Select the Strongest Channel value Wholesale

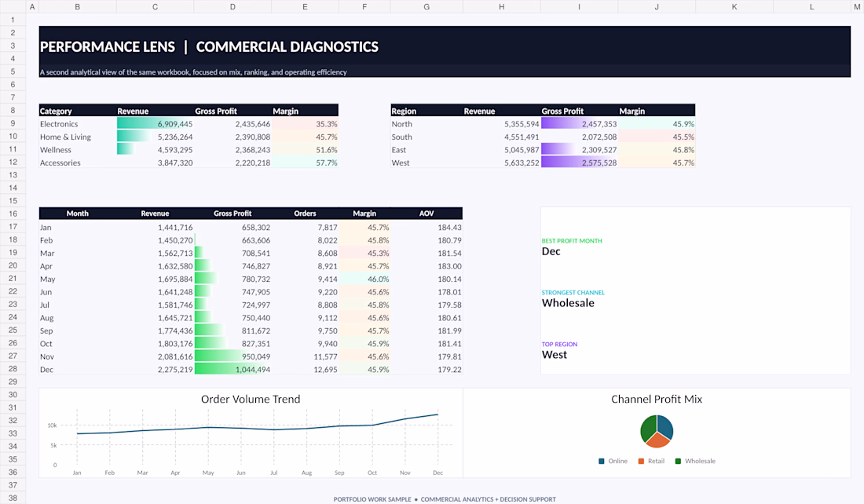(x=568, y=303)
